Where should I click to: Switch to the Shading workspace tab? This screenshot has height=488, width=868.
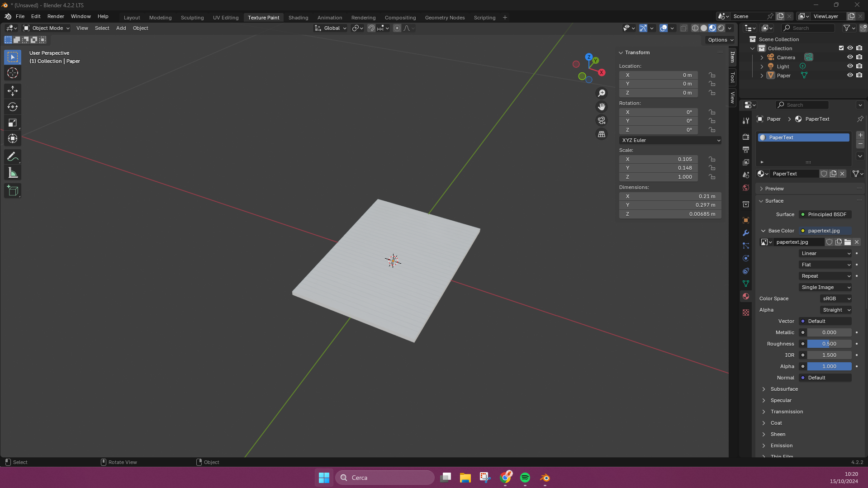[299, 18]
